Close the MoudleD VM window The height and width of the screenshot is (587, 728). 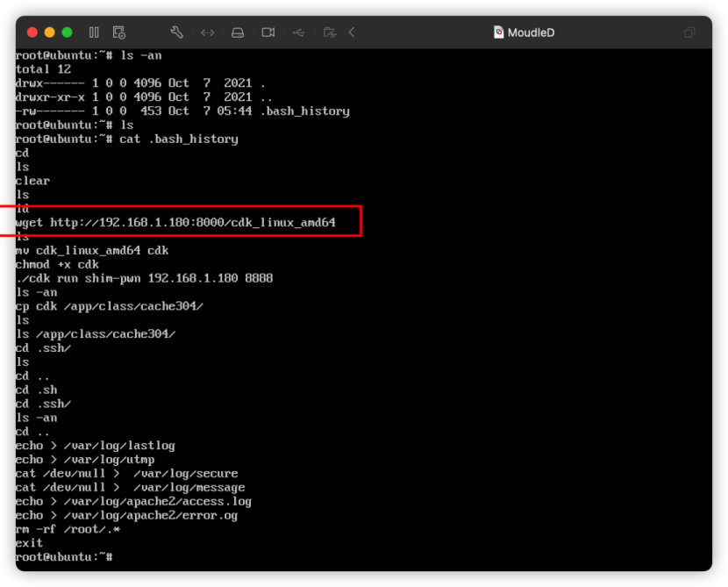pos(32,32)
